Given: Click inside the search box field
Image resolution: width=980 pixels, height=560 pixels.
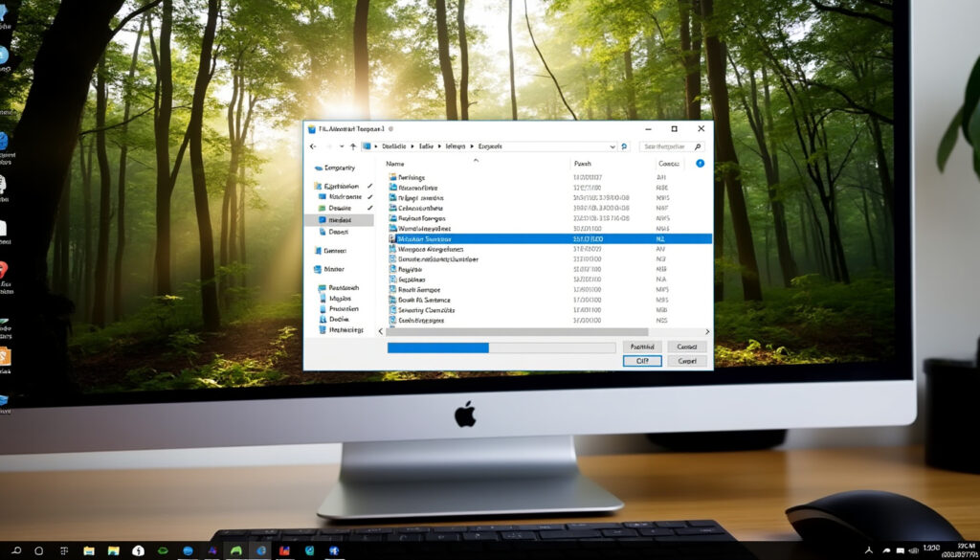Looking at the screenshot, I should click(667, 146).
